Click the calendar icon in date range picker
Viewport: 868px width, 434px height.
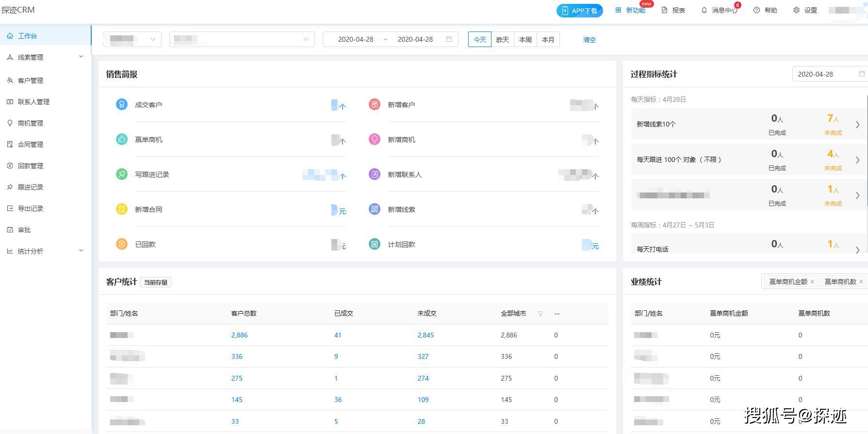click(449, 39)
